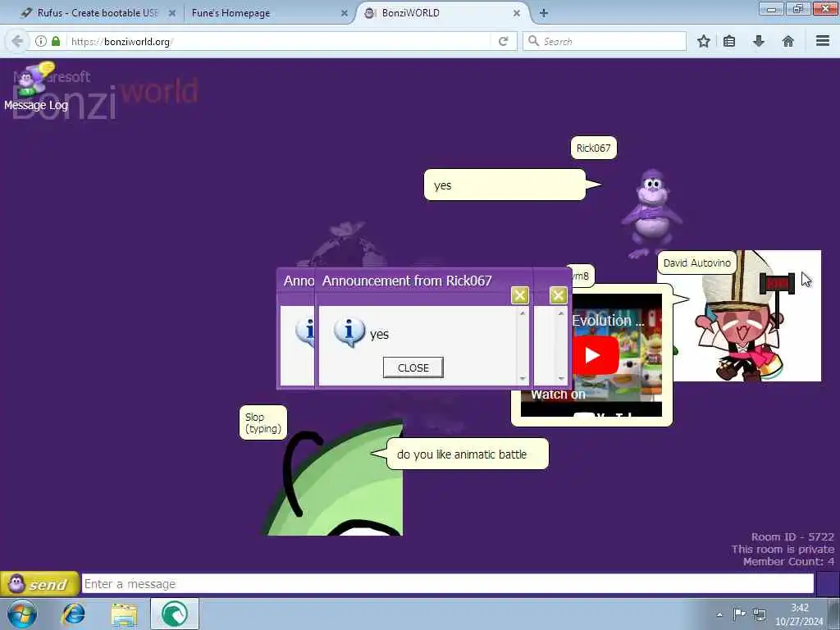The width and height of the screenshot is (840, 630).
Task: Click the 'Watch on' YouTube link
Action: tap(558, 395)
